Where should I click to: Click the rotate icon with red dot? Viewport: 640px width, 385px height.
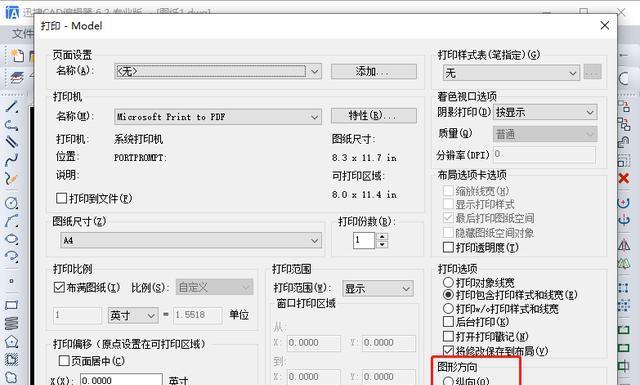624,203
